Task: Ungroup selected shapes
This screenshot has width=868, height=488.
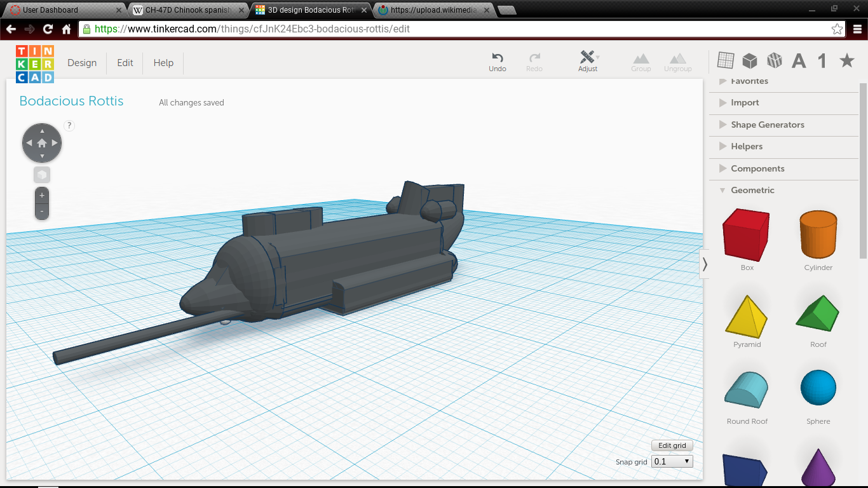Action: point(678,62)
